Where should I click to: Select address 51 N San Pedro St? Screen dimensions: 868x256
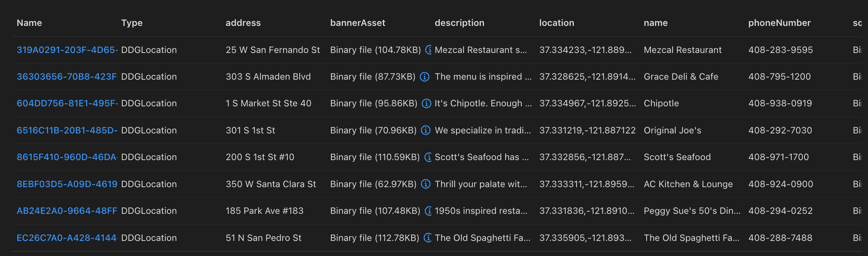[264, 238]
